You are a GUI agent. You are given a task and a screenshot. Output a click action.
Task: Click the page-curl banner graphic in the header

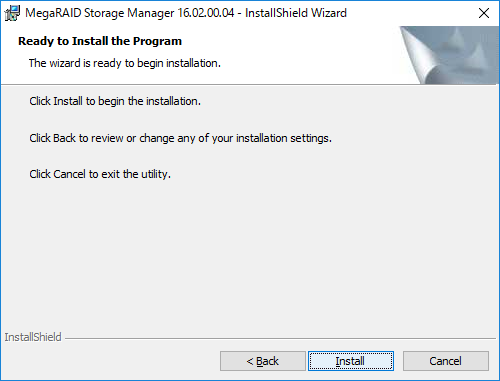(449, 55)
